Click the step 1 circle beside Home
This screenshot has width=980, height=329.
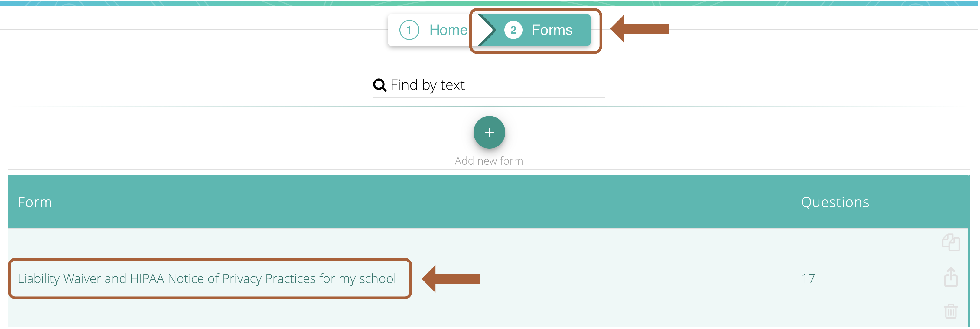pyautogui.click(x=409, y=30)
